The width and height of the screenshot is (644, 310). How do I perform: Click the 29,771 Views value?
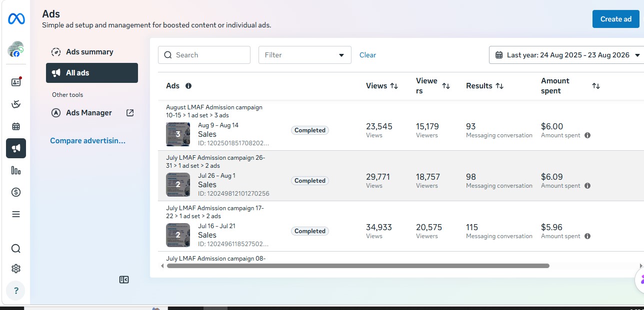[x=378, y=177]
